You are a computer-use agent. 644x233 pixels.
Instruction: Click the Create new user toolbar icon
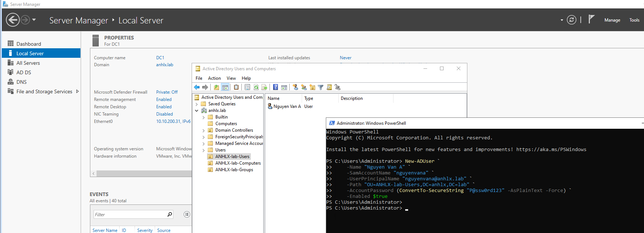[295, 87]
